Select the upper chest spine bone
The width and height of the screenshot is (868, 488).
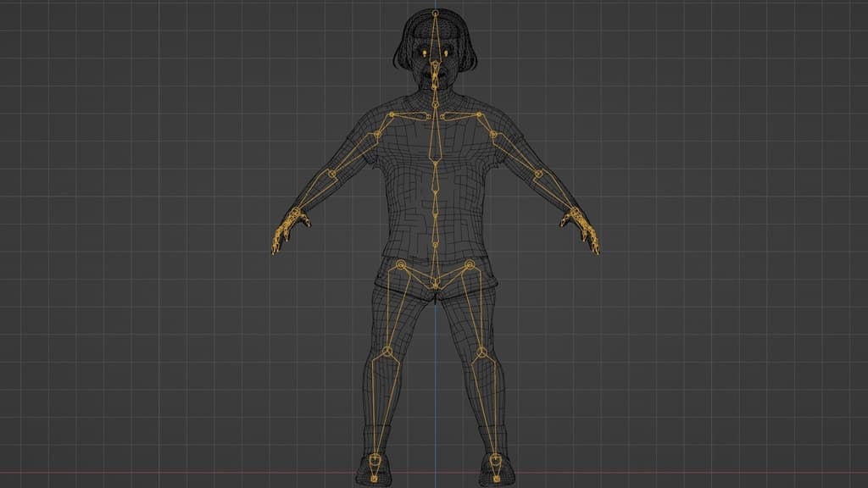click(435, 133)
